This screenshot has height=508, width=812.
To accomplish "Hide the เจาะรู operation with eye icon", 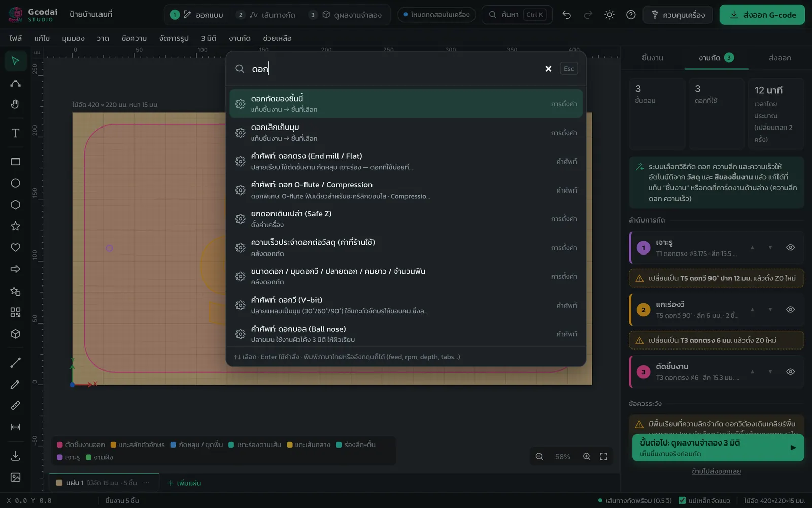I will 790,248.
